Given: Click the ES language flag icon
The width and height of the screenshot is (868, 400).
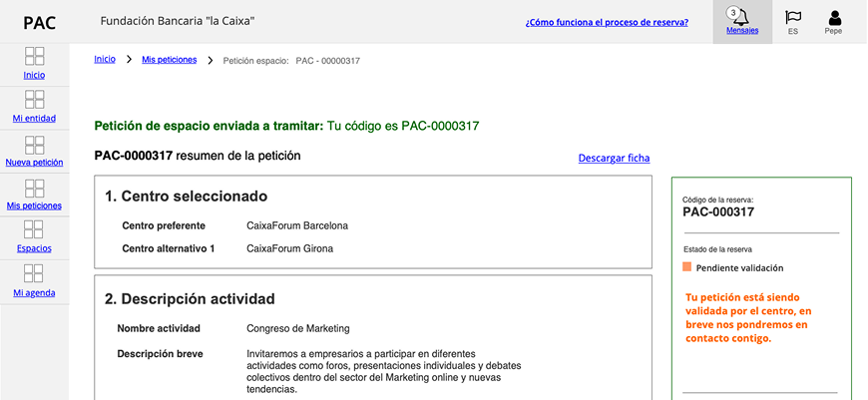Looking at the screenshot, I should click(x=793, y=17).
